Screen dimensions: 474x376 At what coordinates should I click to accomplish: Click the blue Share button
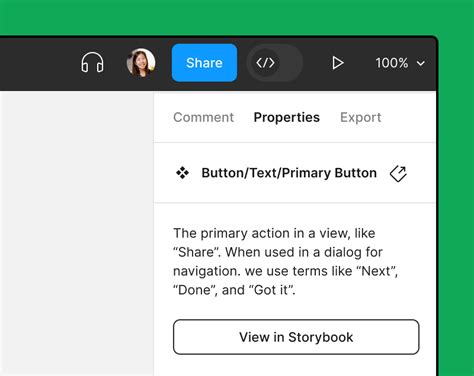pyautogui.click(x=204, y=63)
